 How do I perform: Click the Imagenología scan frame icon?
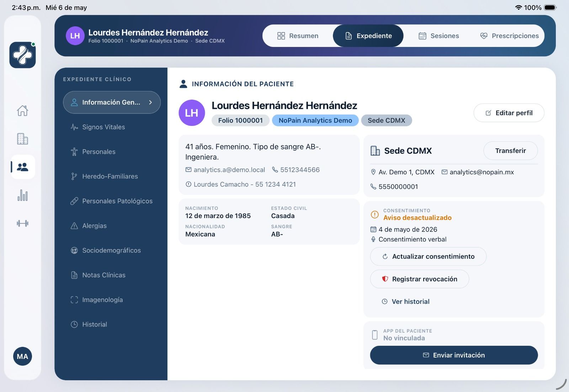(x=74, y=300)
